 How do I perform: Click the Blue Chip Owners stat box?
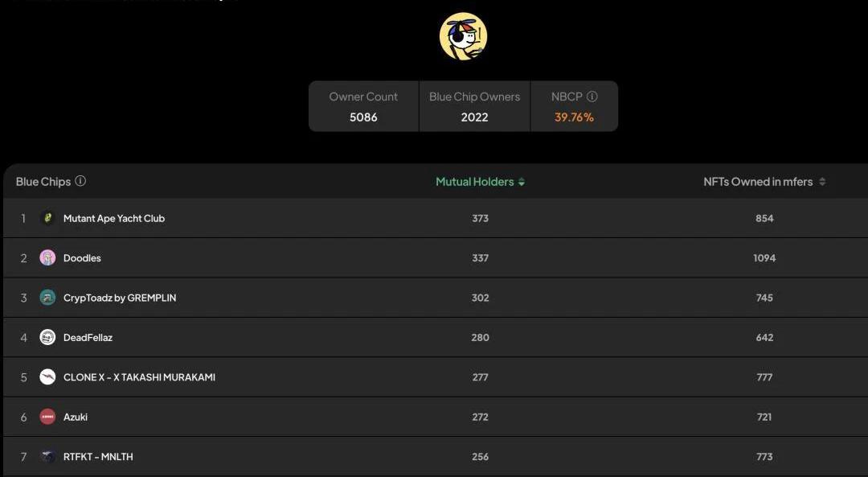point(474,106)
